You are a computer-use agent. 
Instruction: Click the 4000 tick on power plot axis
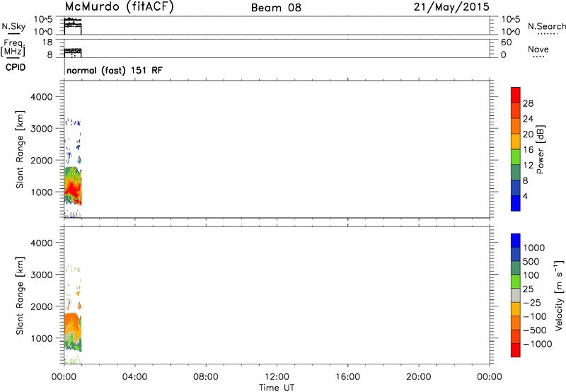(x=41, y=97)
